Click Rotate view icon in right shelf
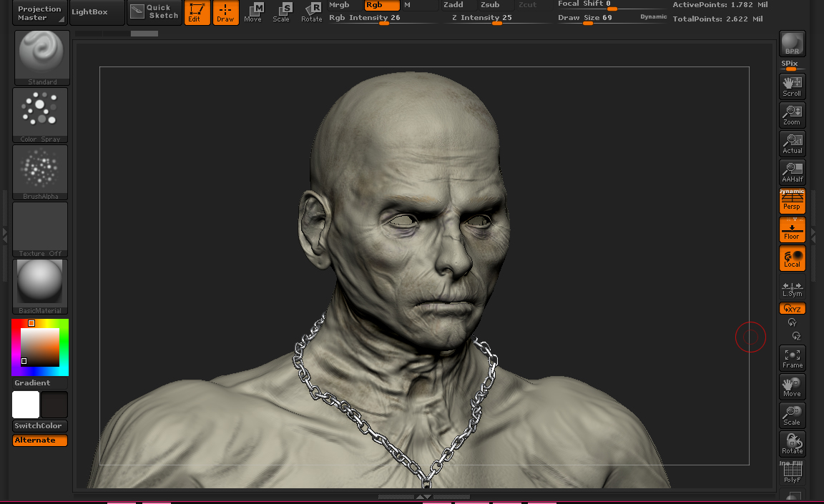 (x=792, y=444)
